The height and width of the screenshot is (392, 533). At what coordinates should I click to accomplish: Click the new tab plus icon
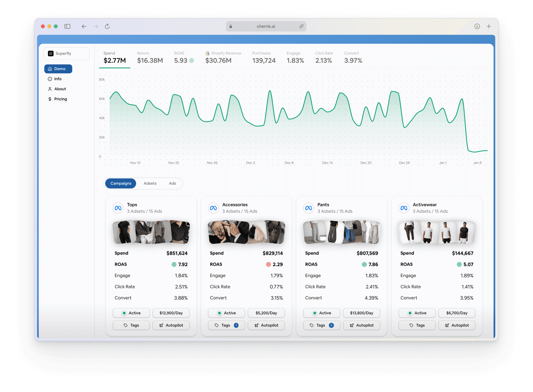489,26
